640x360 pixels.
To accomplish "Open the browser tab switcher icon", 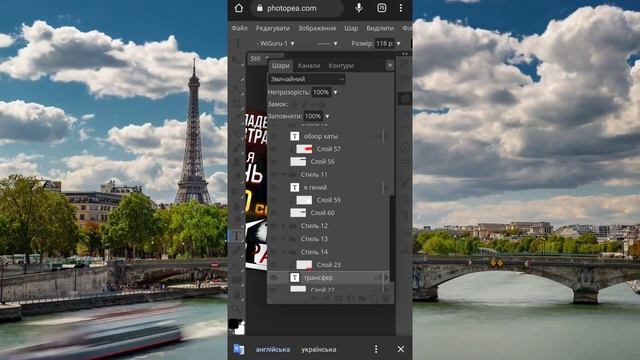I will click(x=381, y=8).
